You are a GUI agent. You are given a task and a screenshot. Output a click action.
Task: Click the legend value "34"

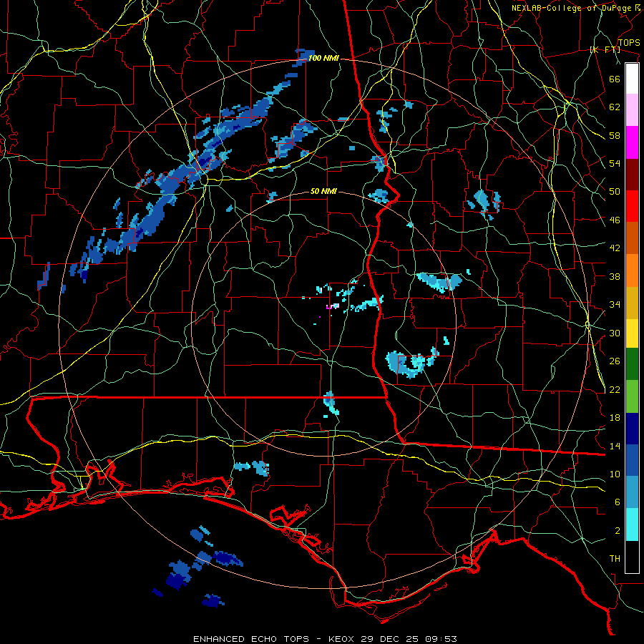point(615,304)
